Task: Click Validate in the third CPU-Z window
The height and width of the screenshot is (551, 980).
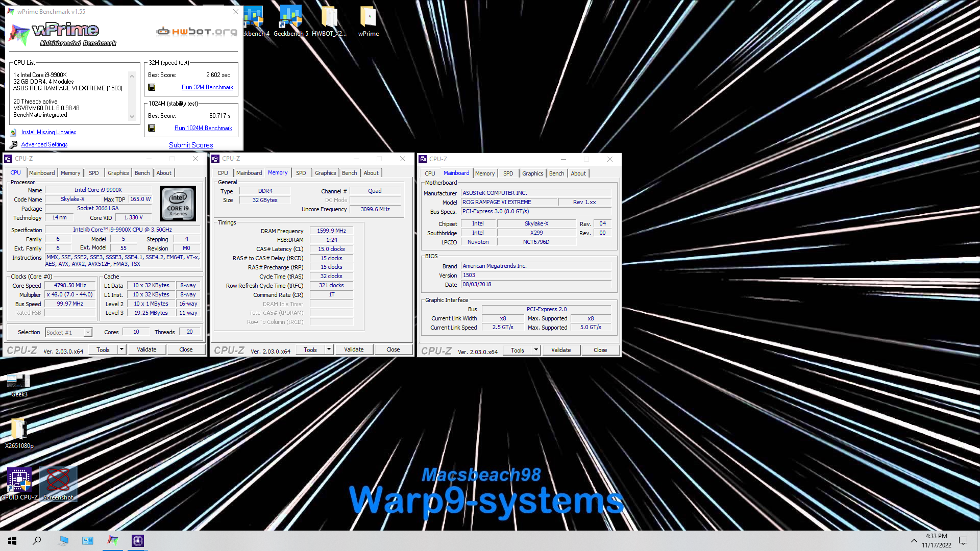Action: (561, 350)
